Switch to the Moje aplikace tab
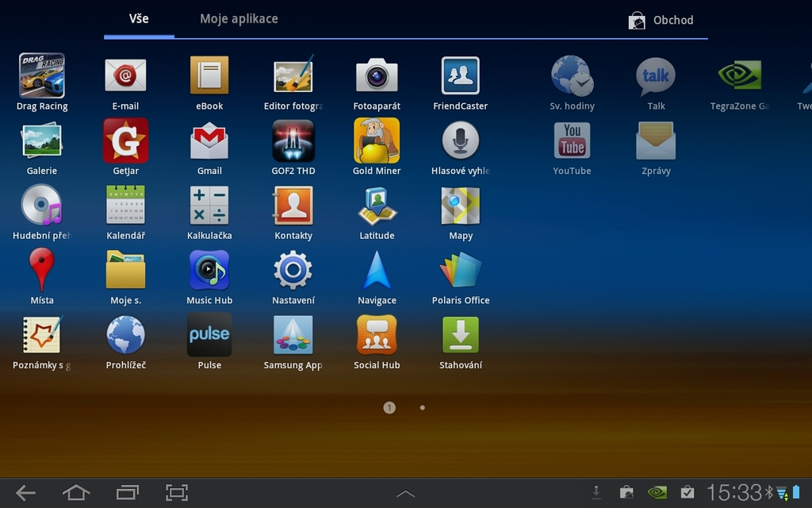This screenshot has height=508, width=812. tap(238, 19)
